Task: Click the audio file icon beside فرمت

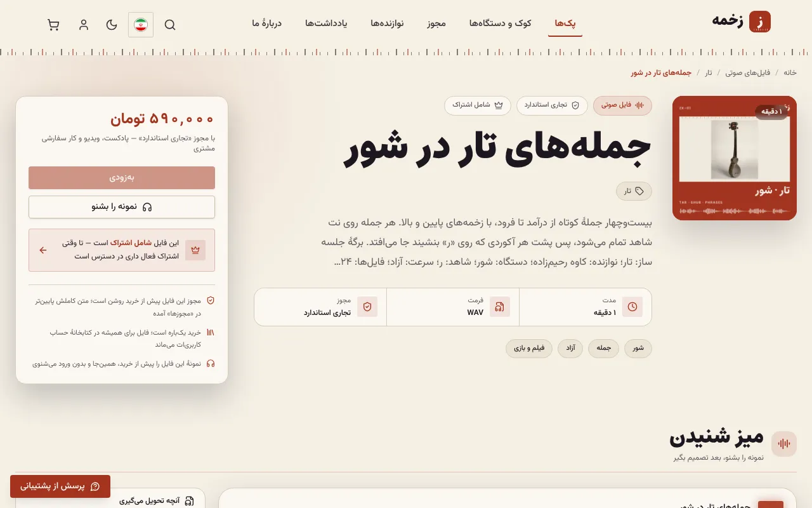Action: pos(500,307)
